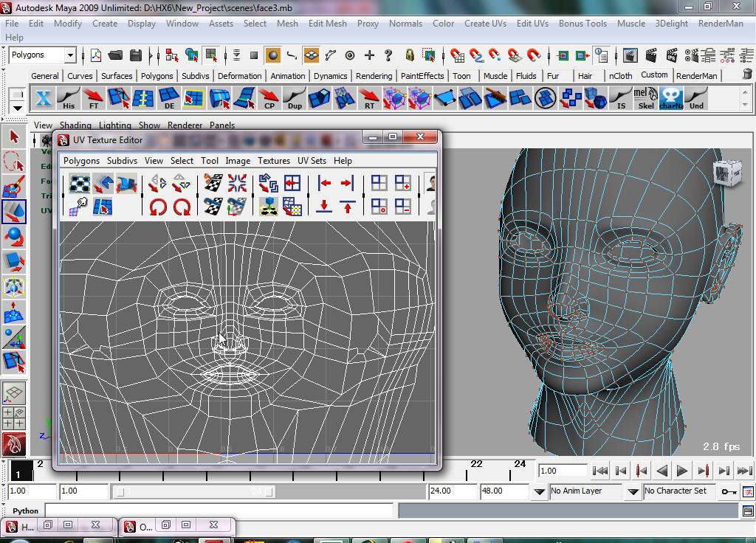Go to start of playback range
The height and width of the screenshot is (543, 756).
pos(599,470)
